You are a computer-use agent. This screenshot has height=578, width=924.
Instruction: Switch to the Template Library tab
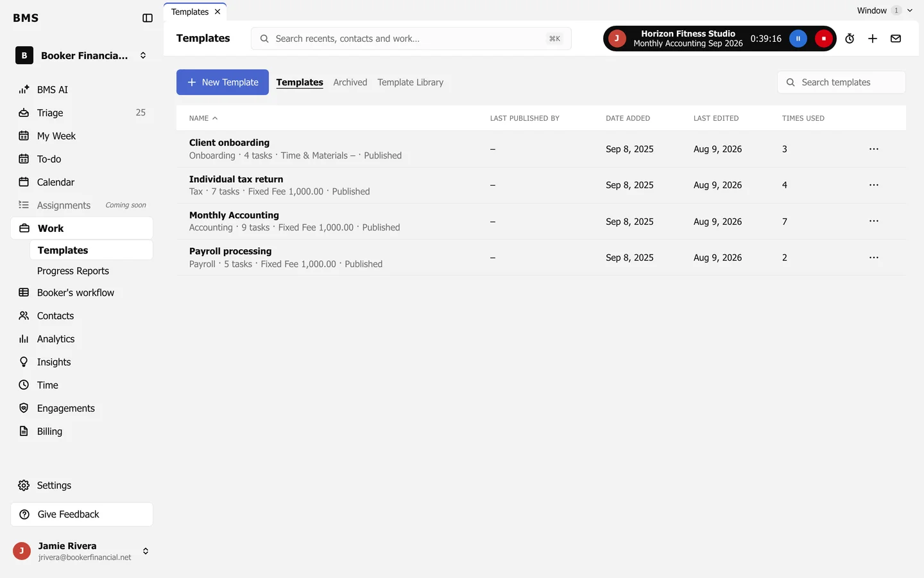point(410,82)
